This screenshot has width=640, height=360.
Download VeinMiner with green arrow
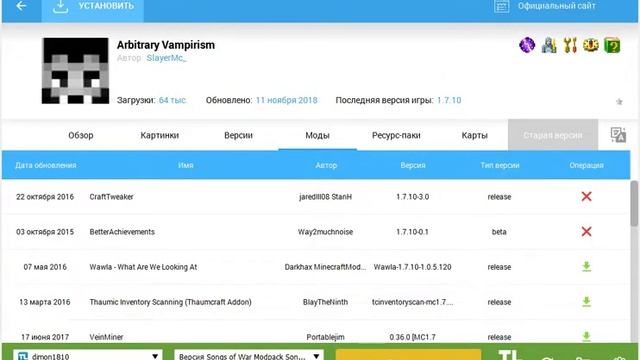point(587,336)
